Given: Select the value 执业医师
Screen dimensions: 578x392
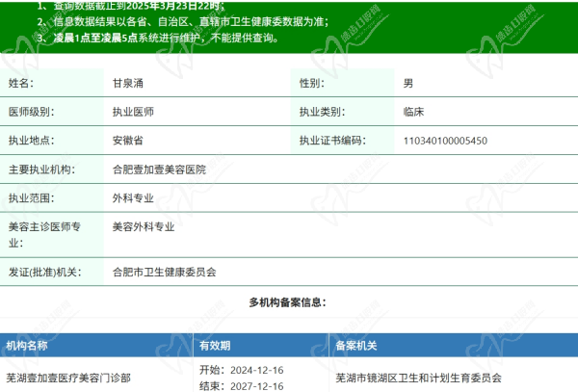Looking at the screenshot, I should (x=133, y=112).
